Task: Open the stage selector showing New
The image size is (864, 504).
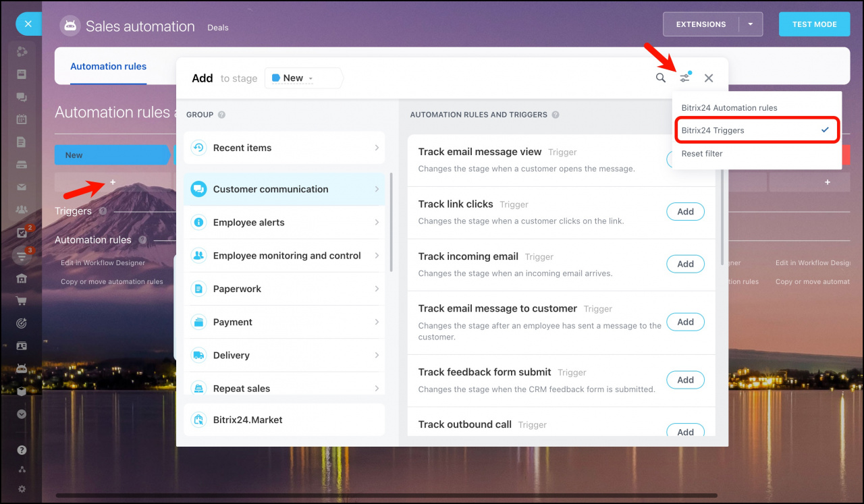Action: pos(304,78)
